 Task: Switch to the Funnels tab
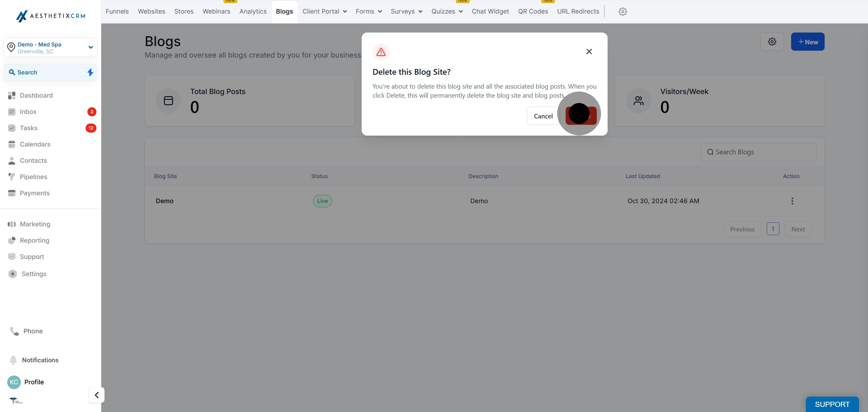(117, 11)
